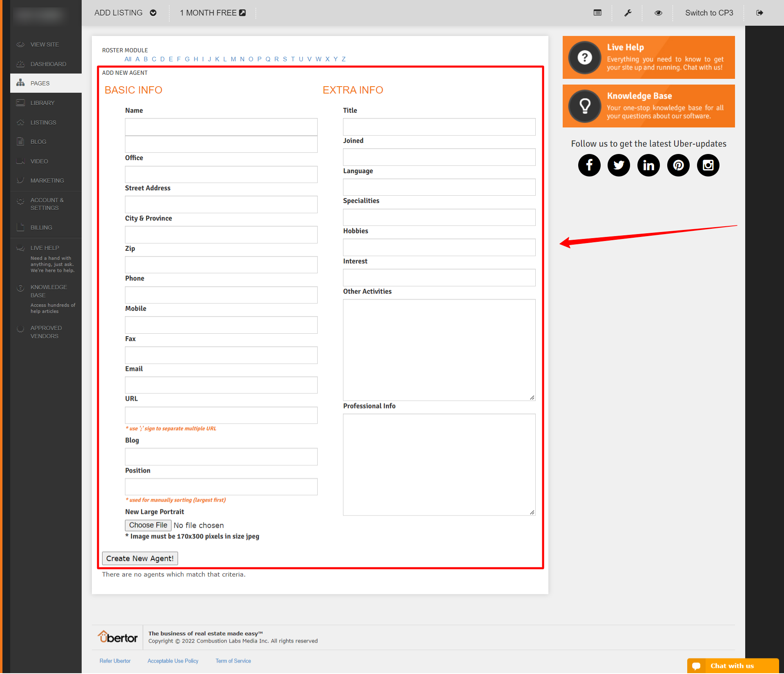Open the LinkedIn social icon
This screenshot has width=784, height=674.
[x=648, y=165]
